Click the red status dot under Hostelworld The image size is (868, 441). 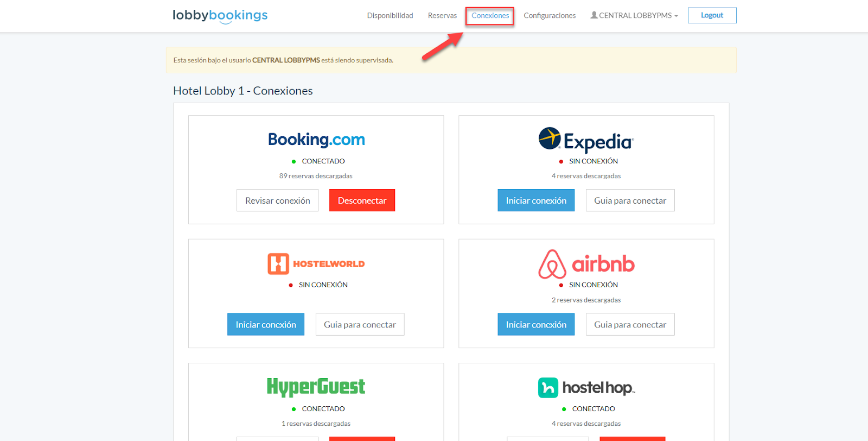tap(291, 285)
